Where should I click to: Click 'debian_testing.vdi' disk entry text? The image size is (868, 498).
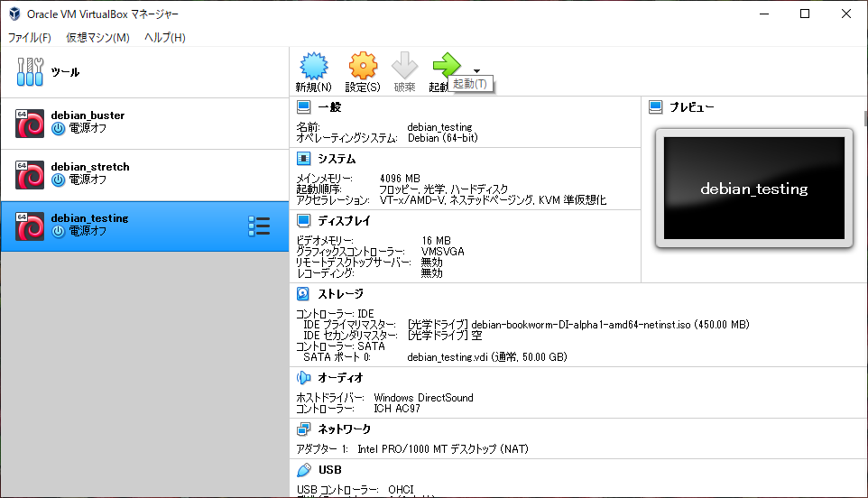click(x=487, y=357)
